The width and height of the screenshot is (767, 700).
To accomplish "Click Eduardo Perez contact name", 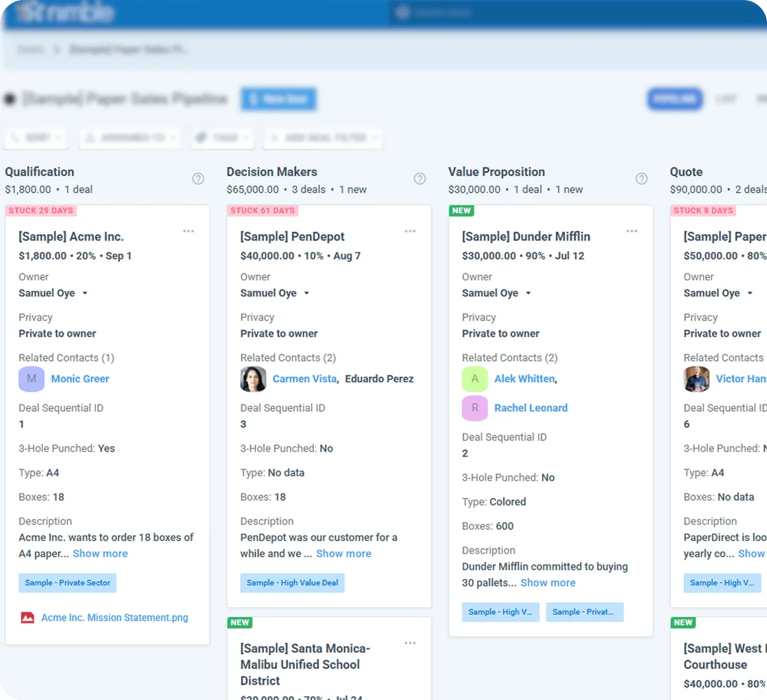I will tap(379, 379).
